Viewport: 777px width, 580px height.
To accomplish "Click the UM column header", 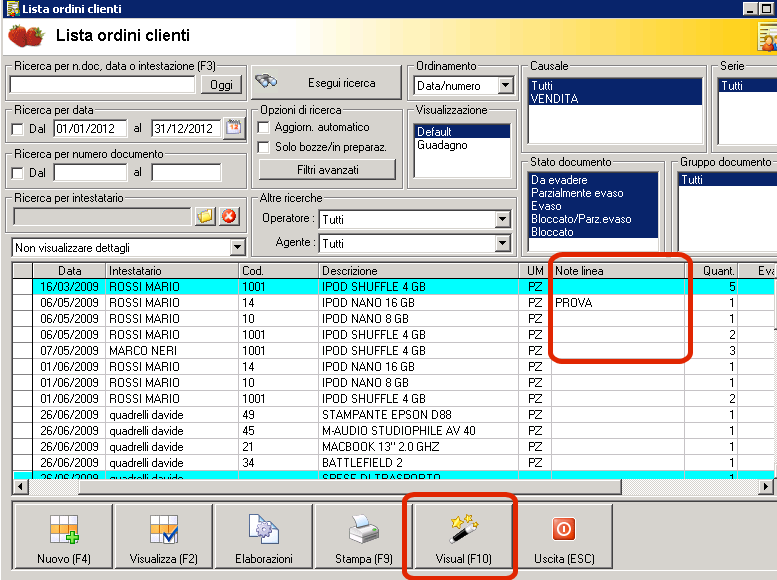I will point(535,271).
